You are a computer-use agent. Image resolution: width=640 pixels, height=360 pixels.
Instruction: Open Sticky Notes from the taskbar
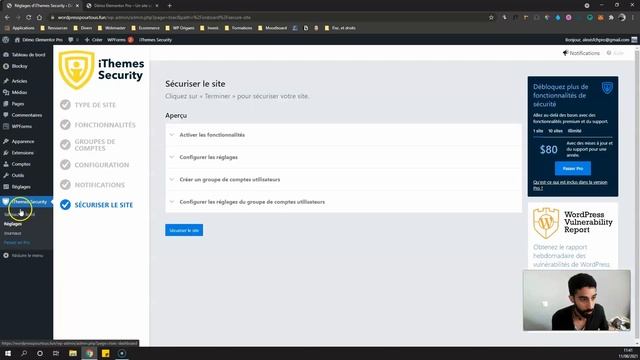point(105,353)
